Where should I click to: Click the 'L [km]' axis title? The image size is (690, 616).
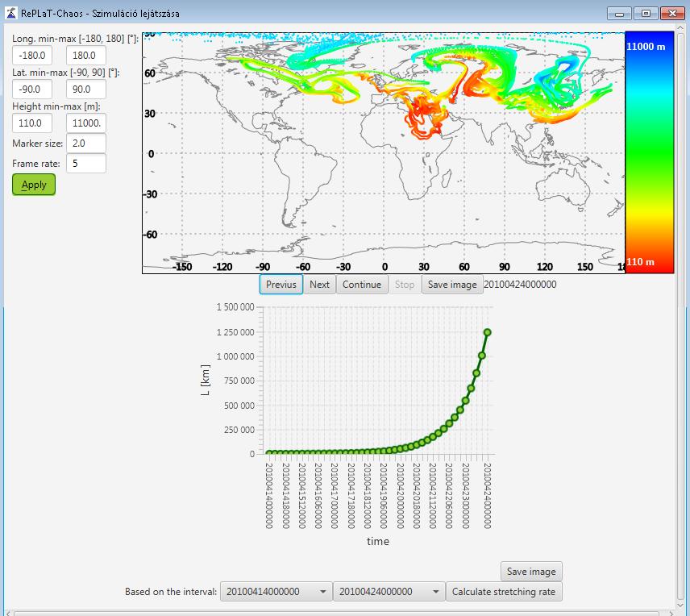(205, 380)
